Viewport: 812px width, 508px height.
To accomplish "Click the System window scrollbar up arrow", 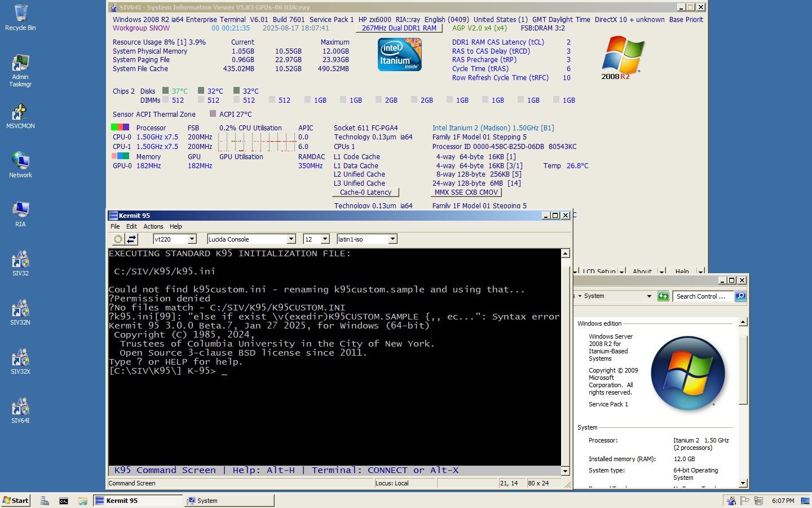I will pyautogui.click(x=743, y=322).
